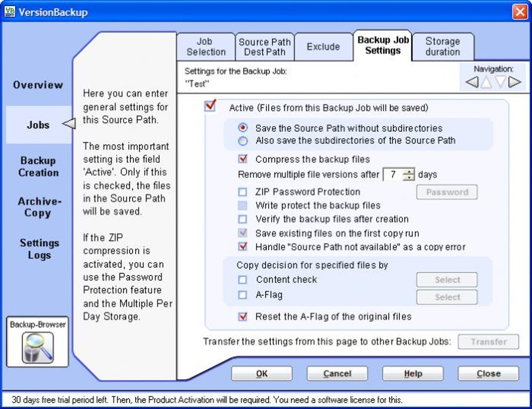Toggle Reset the A-Flag of original files
This screenshot has height=409, width=532.
(x=243, y=317)
